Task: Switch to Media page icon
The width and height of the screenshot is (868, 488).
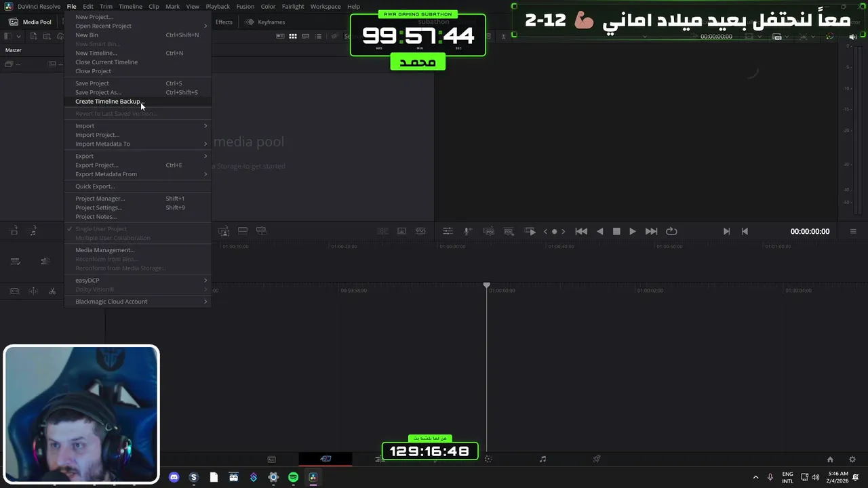Action: 271,459
